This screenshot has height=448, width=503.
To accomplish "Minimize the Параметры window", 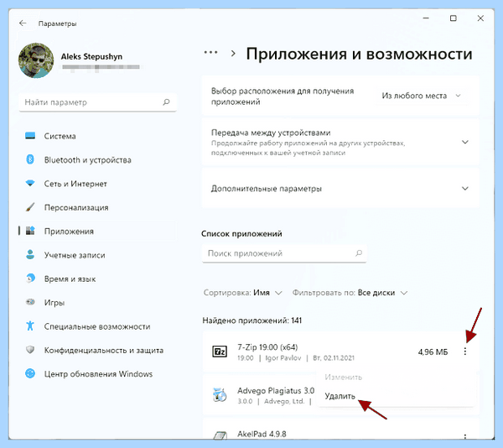I will coord(426,18).
